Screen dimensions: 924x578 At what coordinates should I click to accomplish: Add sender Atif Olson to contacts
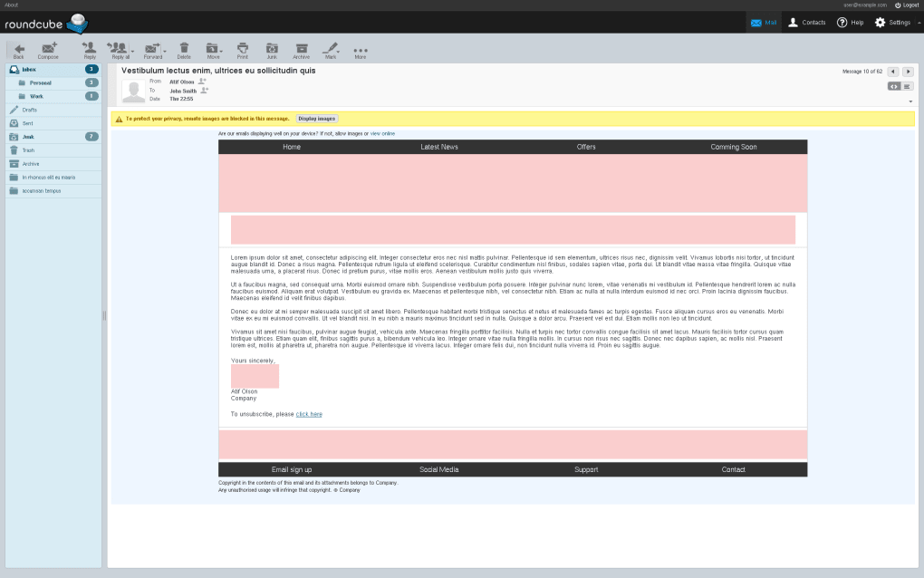click(x=202, y=82)
